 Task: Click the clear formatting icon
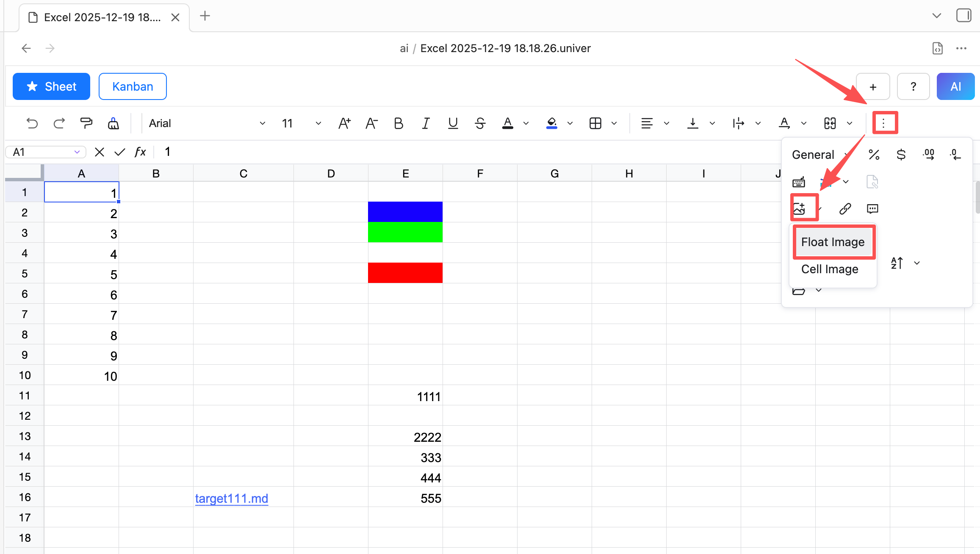pyautogui.click(x=113, y=123)
